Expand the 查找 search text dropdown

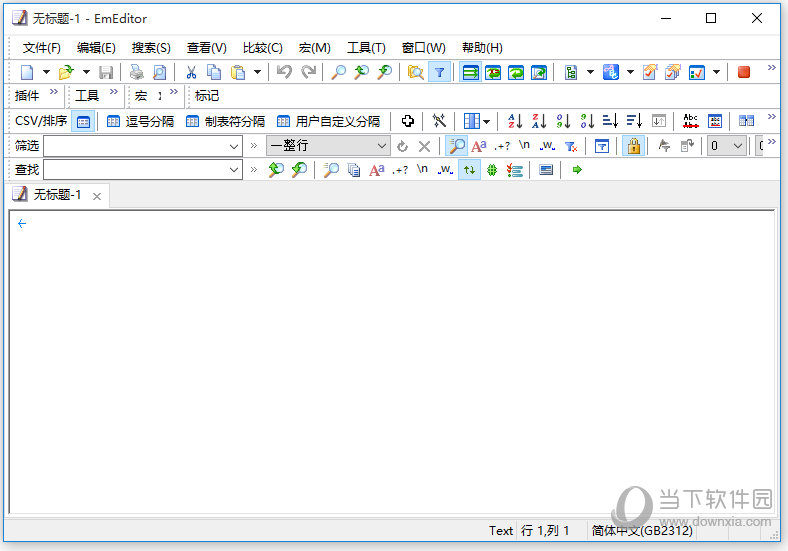(234, 170)
